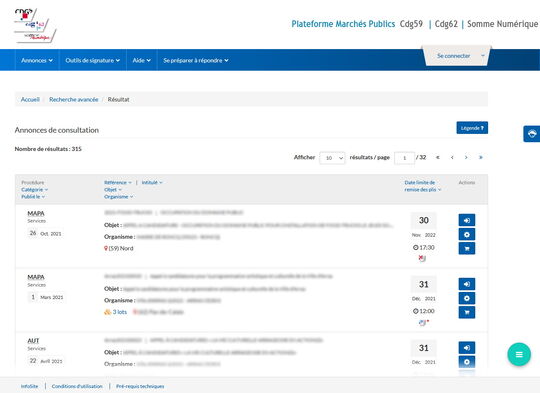Image resolution: width=540 pixels, height=393 pixels.
Task: Open the side assistance tab icon
Action: [x=532, y=134]
